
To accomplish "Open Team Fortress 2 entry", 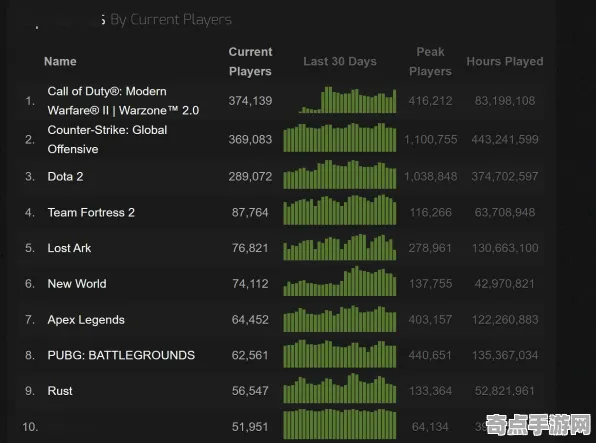I will (91, 212).
